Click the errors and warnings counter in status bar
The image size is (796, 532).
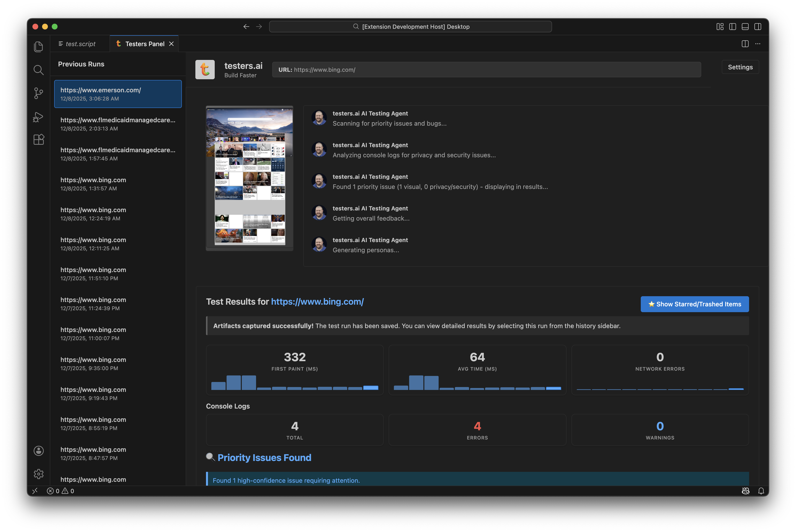point(60,491)
